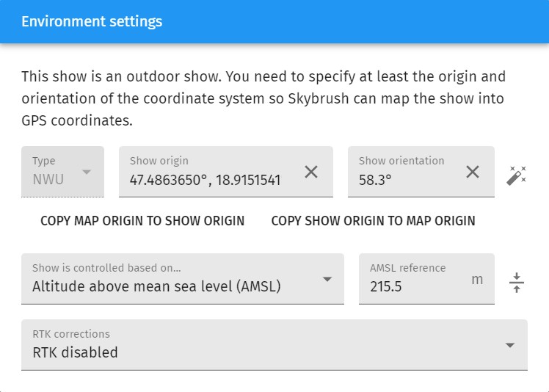Clear the Show origin coordinates field
Screen dimensions: 549x392
pyautogui.click(x=311, y=172)
